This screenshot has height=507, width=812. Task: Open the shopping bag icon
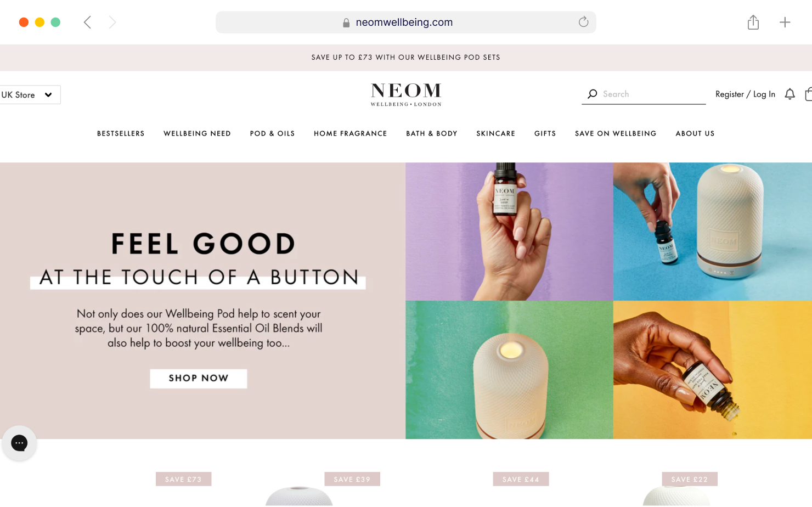pyautogui.click(x=808, y=94)
